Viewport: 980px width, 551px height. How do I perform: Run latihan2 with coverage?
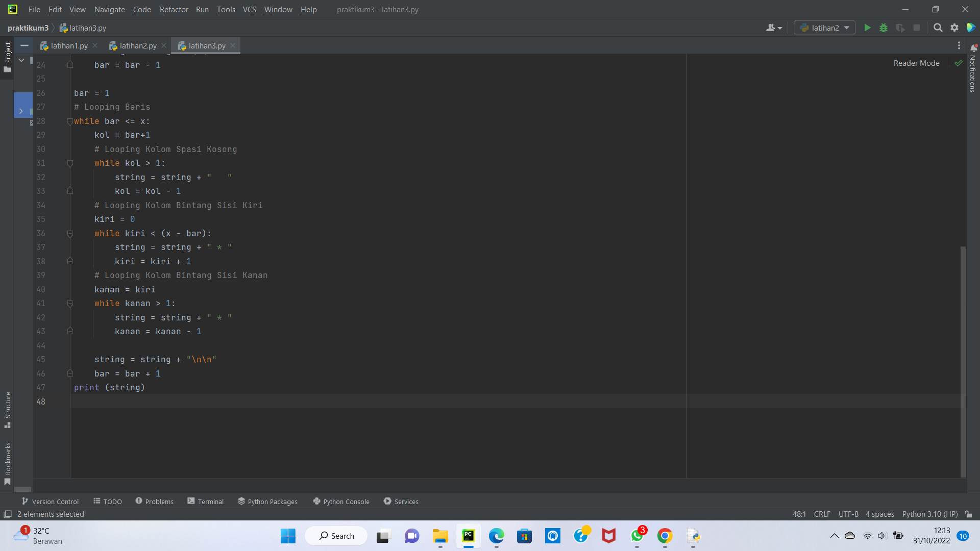[x=900, y=28]
